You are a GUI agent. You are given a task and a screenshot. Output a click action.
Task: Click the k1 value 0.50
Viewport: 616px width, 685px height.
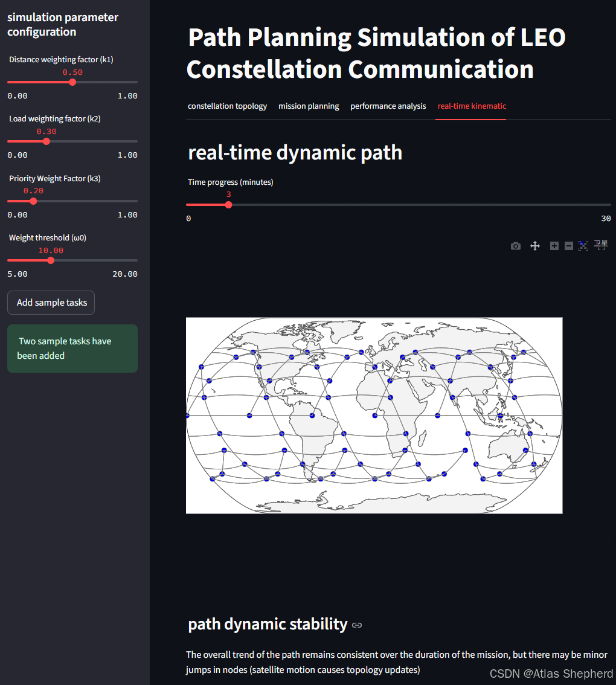click(72, 72)
